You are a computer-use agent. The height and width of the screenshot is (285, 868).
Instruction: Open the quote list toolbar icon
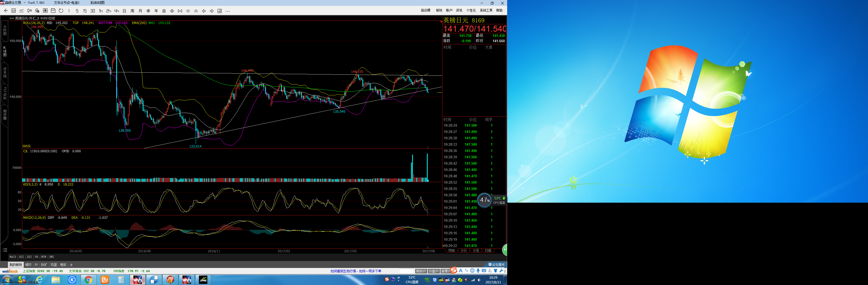(x=13, y=11)
